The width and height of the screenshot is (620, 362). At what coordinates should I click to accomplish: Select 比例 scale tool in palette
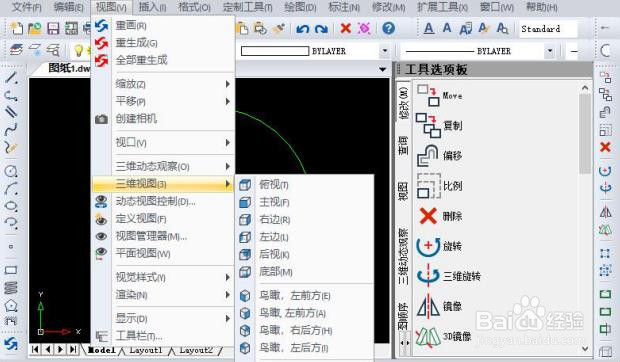[x=439, y=186]
